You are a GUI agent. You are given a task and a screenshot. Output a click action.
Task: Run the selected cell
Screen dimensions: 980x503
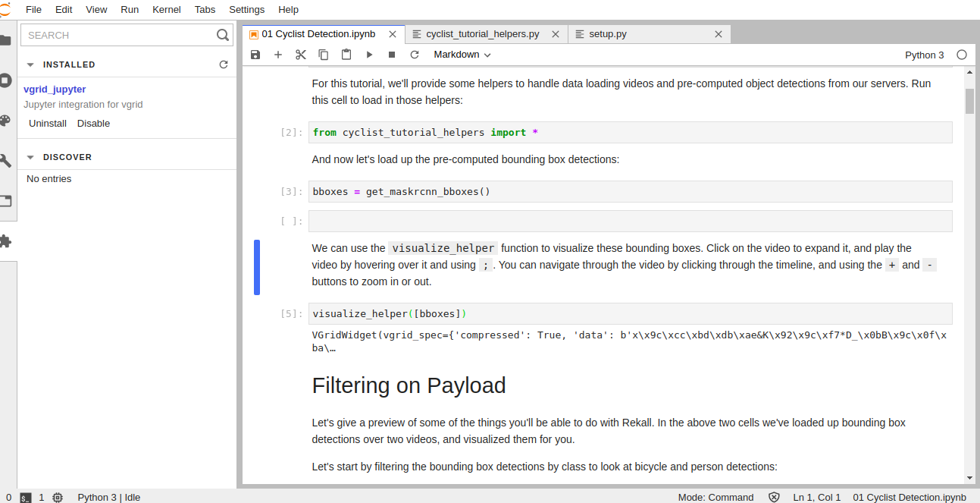369,55
